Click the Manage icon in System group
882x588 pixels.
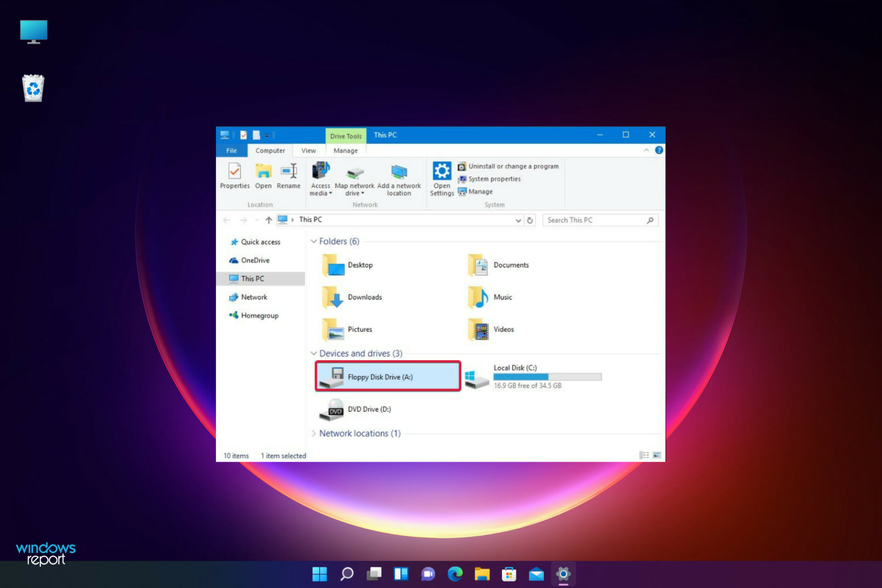click(x=478, y=192)
